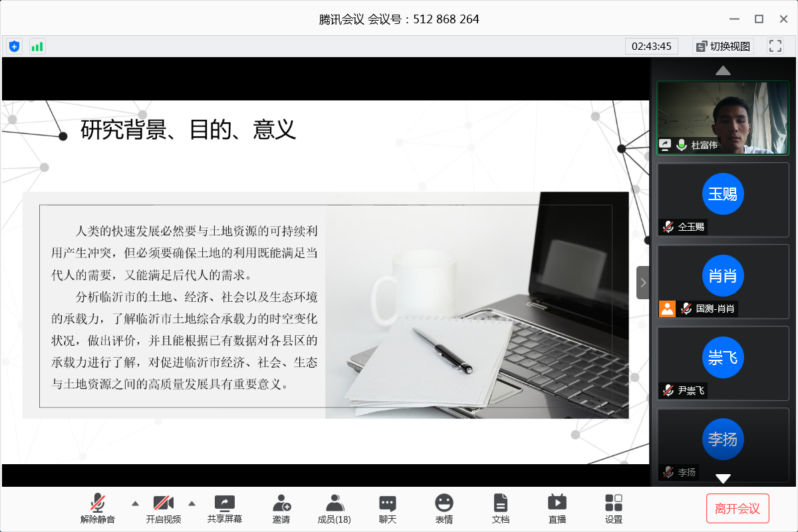Turn on camera with 开启视频
Viewport: 798px width, 532px height.
coord(164,509)
